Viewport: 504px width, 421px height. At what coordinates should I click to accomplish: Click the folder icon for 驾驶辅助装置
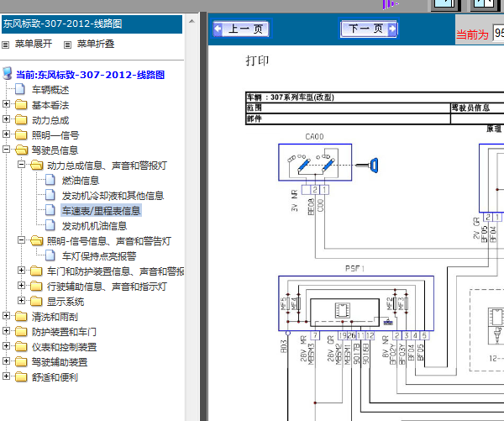[x=21, y=361]
